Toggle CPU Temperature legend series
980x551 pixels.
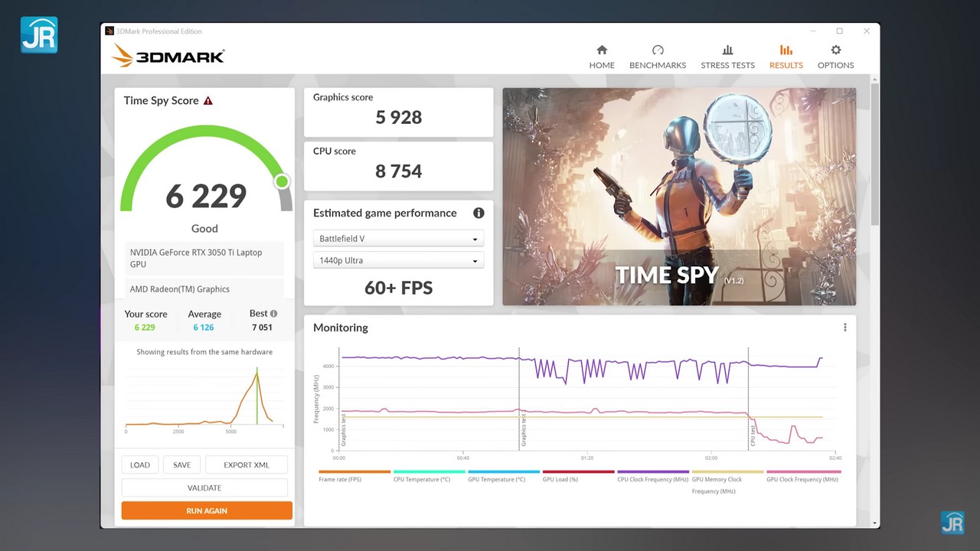click(x=429, y=479)
